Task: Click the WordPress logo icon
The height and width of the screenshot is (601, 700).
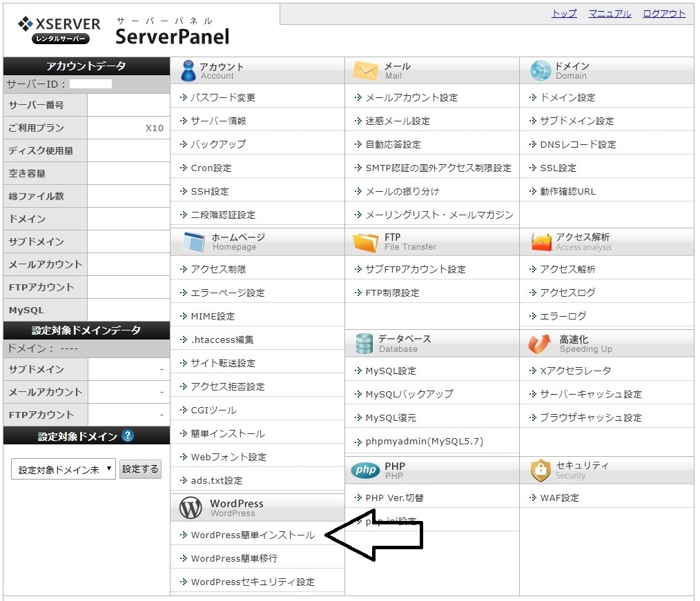Action: point(191,508)
